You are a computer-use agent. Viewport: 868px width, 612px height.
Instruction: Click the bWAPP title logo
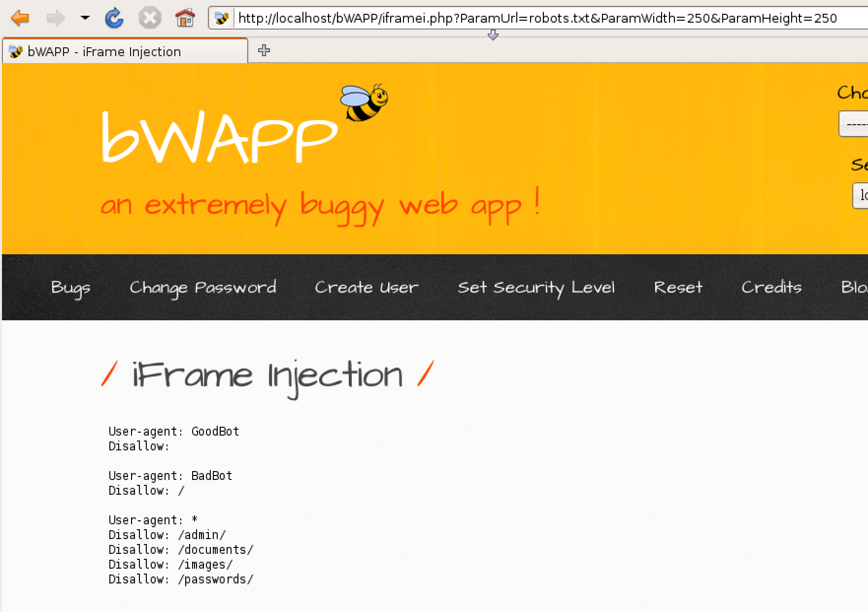pos(219,136)
